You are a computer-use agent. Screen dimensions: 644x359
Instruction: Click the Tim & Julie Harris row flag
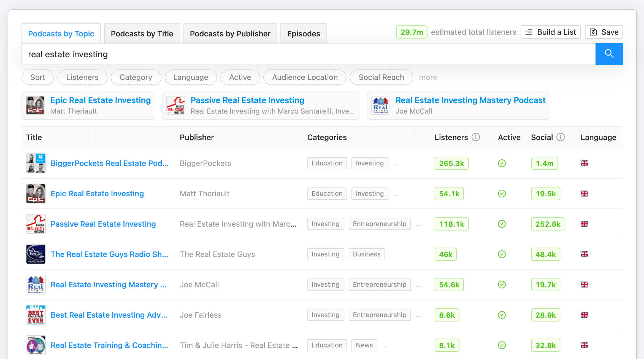pyautogui.click(x=585, y=345)
